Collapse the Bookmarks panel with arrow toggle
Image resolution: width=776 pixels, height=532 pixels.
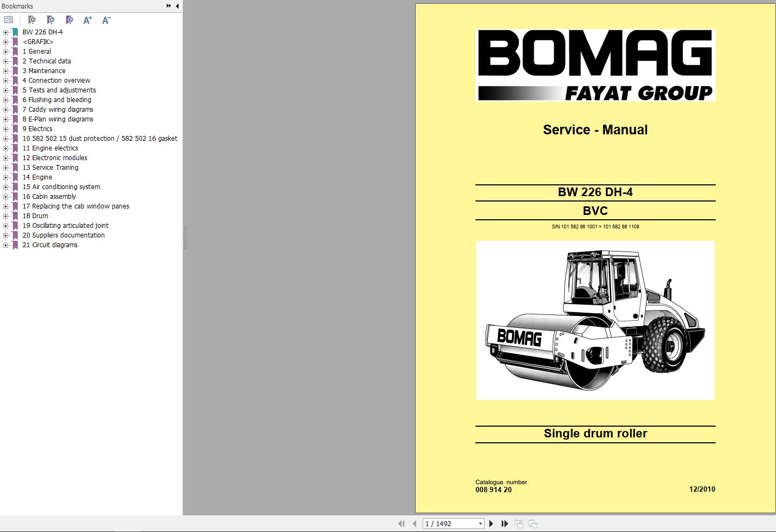coord(177,6)
